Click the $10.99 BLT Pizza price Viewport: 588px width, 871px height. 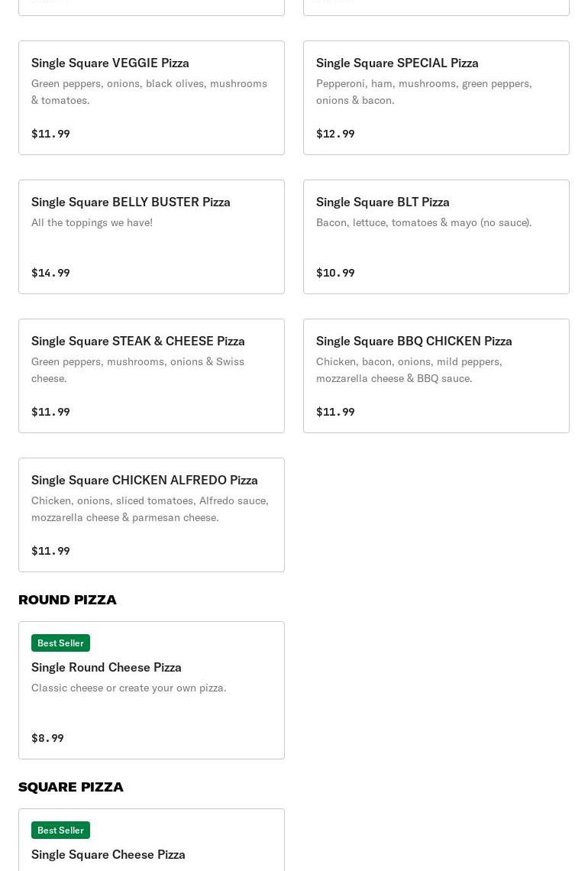[335, 273]
